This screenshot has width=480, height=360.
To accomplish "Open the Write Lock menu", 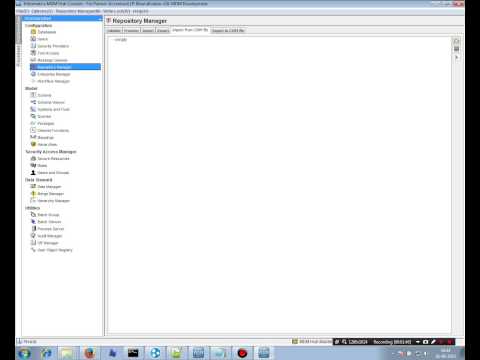I will (116, 11).
